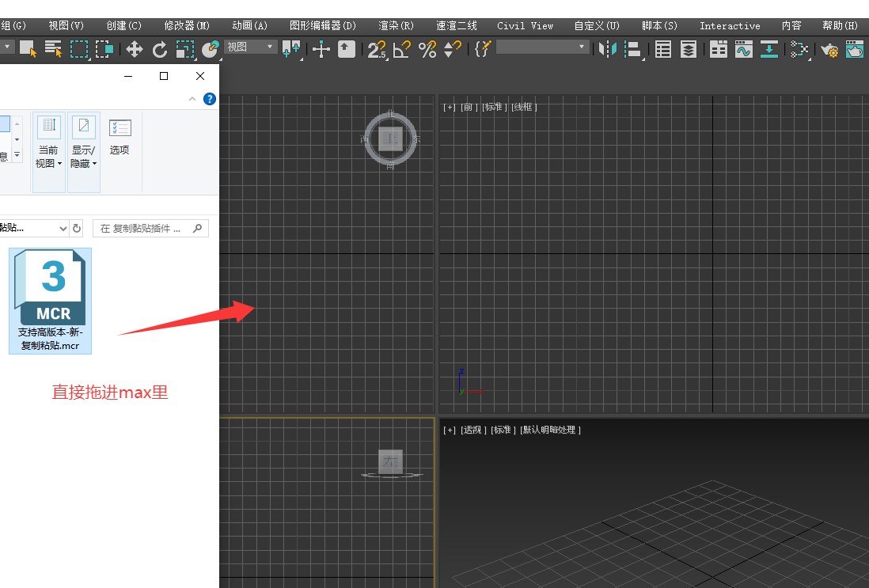The height and width of the screenshot is (588, 869).
Task: Open the Curve Editor
Action: click(743, 50)
